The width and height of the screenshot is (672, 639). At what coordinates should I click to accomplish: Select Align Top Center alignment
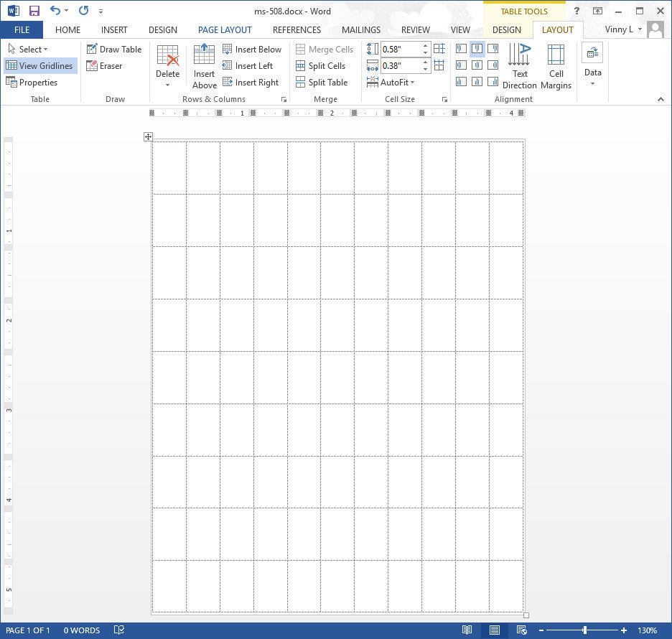(x=477, y=49)
